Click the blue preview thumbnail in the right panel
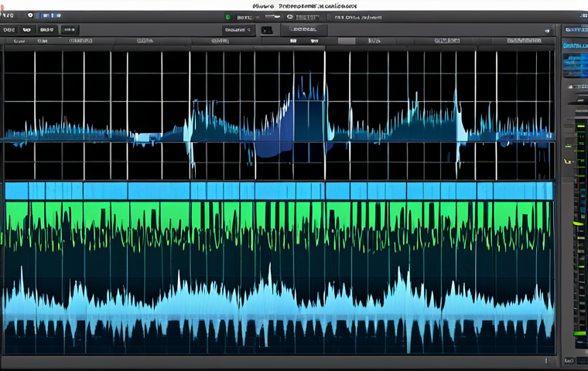This screenshot has width=588, height=371. (x=576, y=64)
